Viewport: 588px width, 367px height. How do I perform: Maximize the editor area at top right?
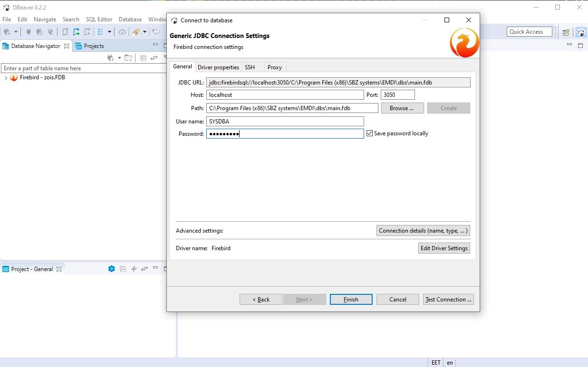pyautogui.click(x=580, y=46)
